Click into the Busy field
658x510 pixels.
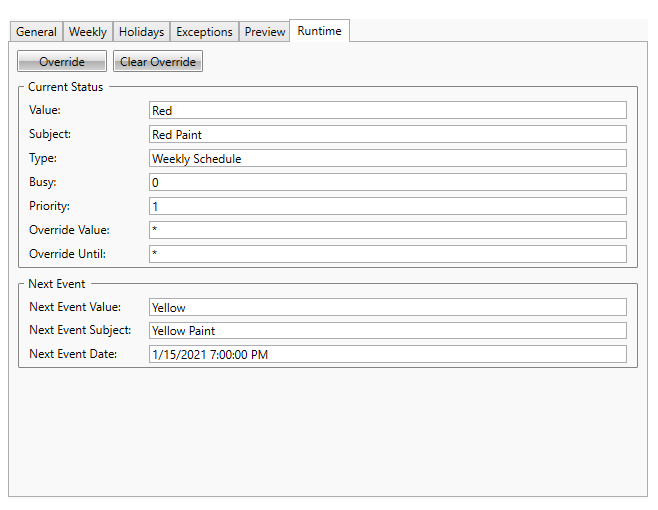387,182
